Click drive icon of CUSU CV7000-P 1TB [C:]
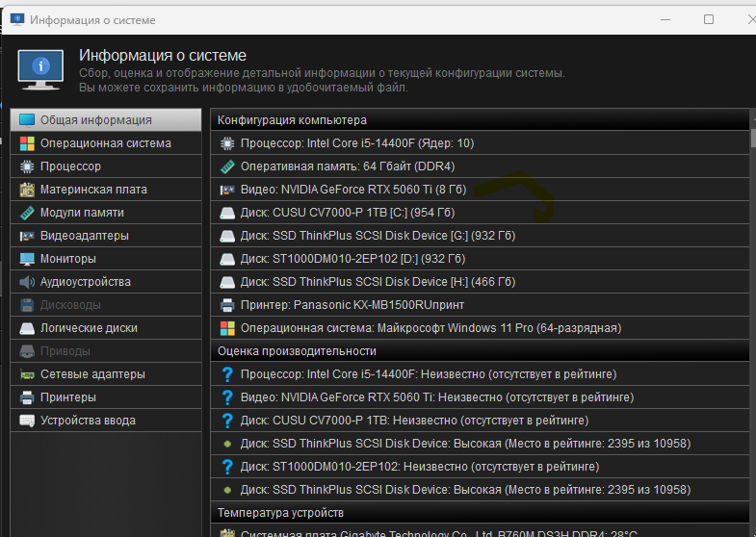Screen dimensions: 756x537 click(227, 213)
